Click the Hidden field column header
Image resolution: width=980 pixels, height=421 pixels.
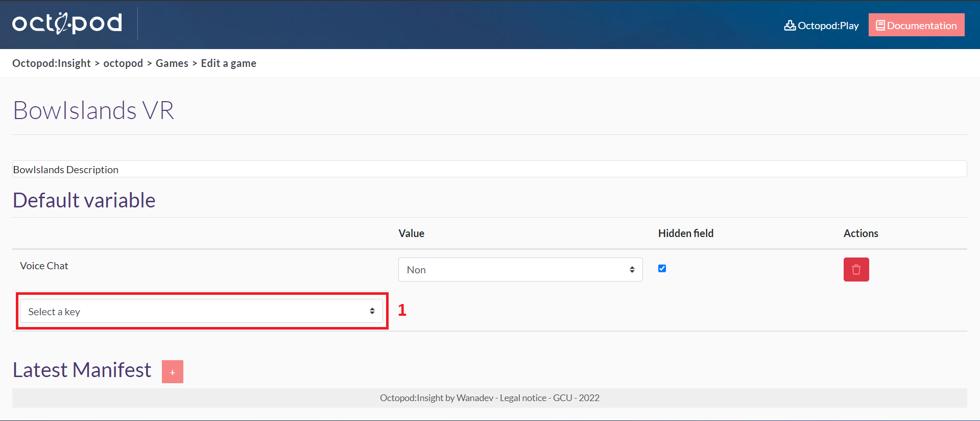tap(685, 233)
